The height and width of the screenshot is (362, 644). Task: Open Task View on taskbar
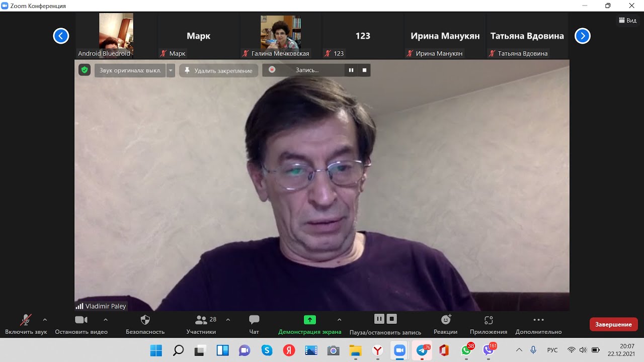click(x=200, y=350)
